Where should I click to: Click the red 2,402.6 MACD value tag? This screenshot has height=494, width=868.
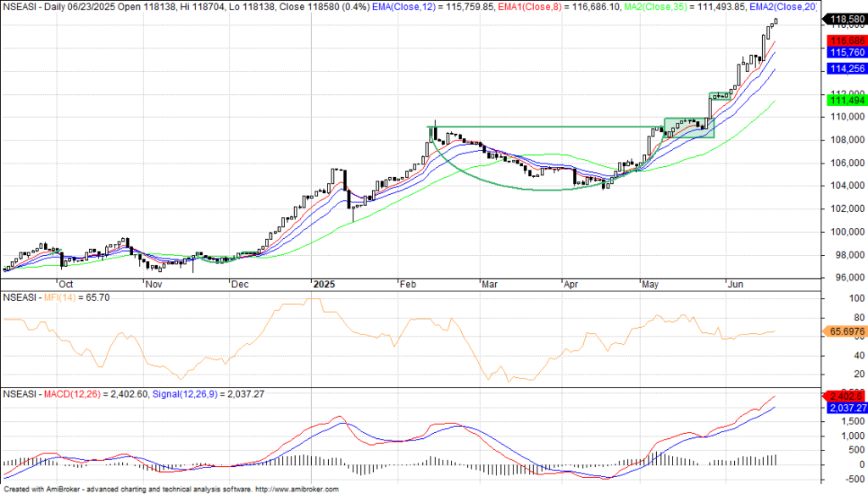[x=845, y=396]
